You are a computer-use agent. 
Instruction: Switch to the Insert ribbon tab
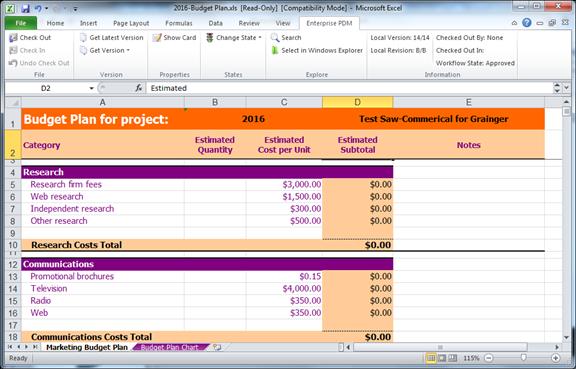89,23
